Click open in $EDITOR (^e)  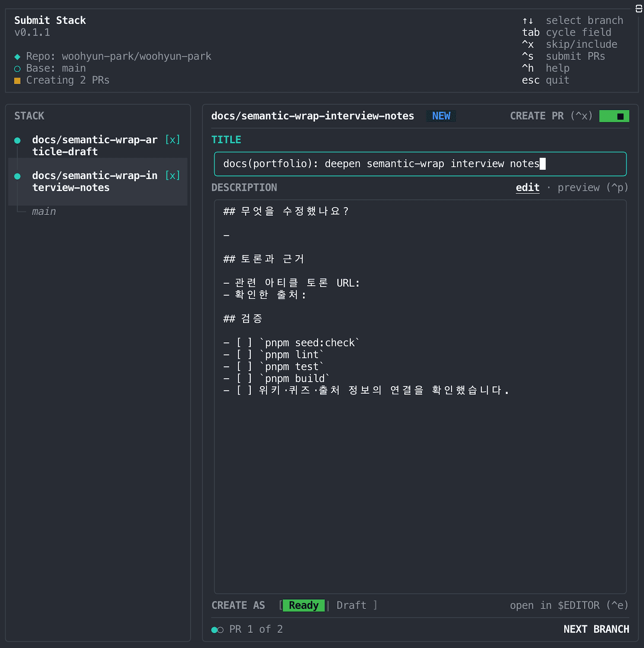coord(569,605)
